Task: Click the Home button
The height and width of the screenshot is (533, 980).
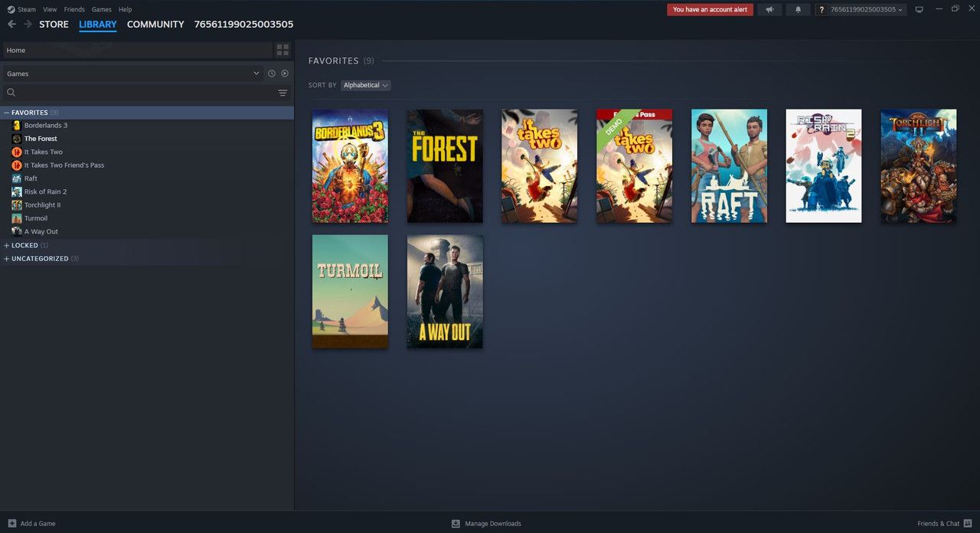Action: pyautogui.click(x=137, y=50)
